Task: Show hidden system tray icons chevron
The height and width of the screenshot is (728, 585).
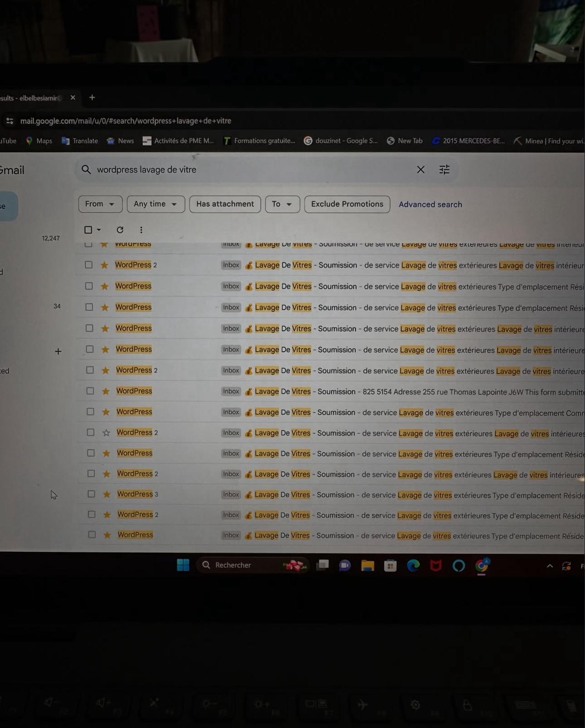Action: click(x=550, y=566)
